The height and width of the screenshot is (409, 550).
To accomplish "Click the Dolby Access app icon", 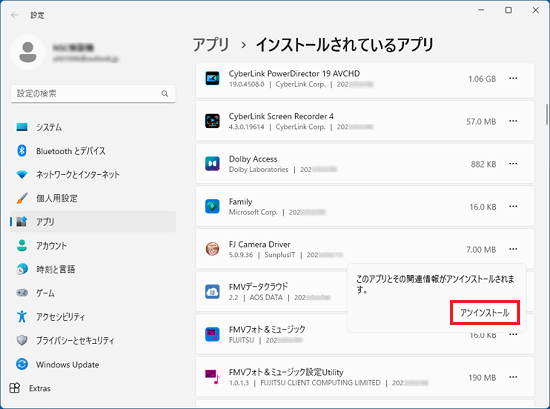I will 212,164.
